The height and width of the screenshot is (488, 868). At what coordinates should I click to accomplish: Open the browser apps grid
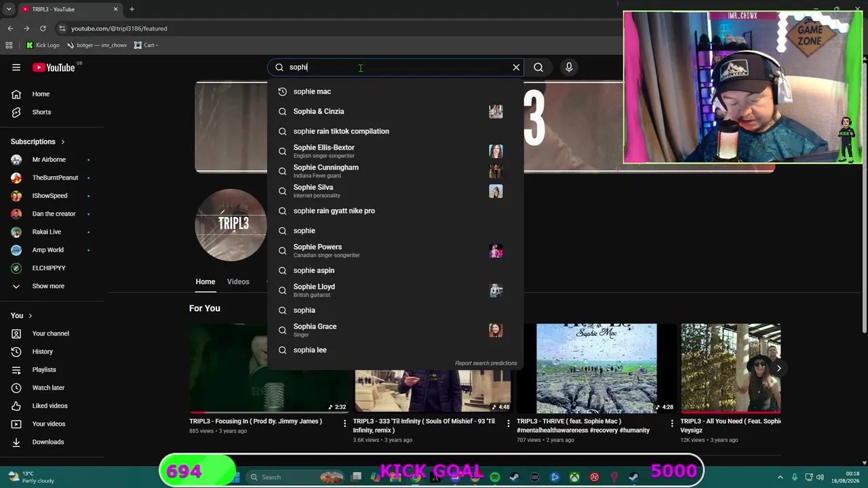(9, 45)
